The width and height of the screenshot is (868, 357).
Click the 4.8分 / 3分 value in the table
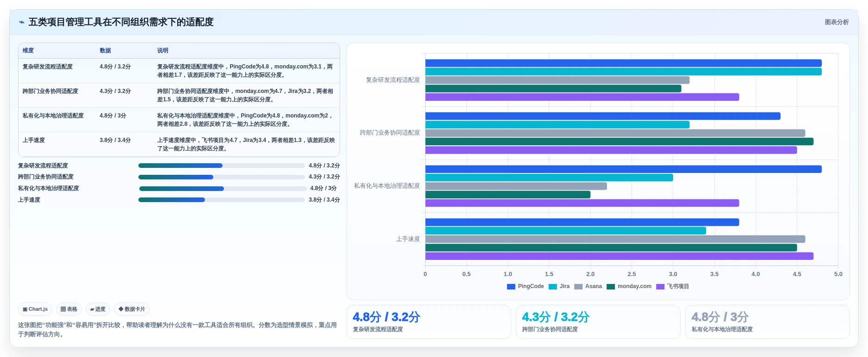[113, 116]
